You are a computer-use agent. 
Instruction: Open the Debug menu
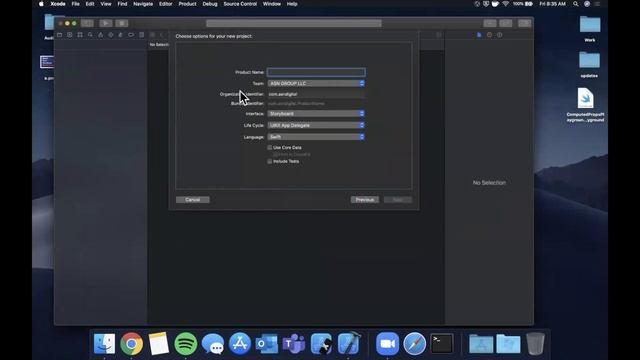(210, 4)
